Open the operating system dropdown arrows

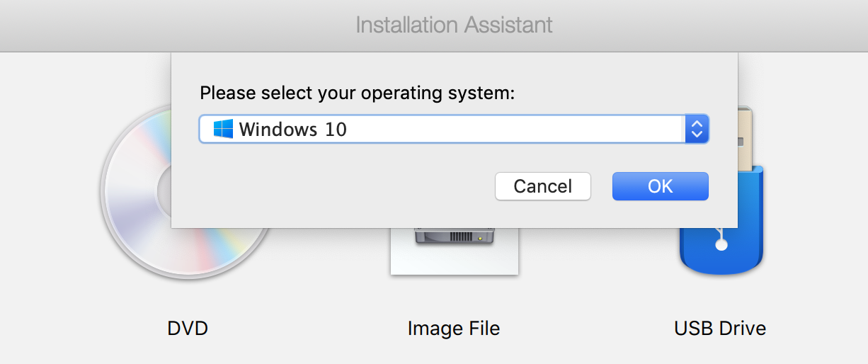pyautogui.click(x=697, y=130)
